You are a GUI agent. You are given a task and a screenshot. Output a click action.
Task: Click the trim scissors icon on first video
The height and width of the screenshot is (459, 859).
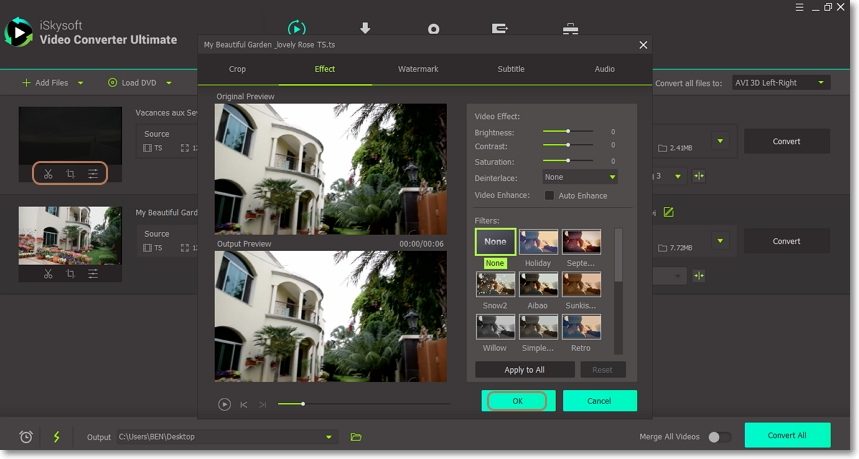[47, 174]
